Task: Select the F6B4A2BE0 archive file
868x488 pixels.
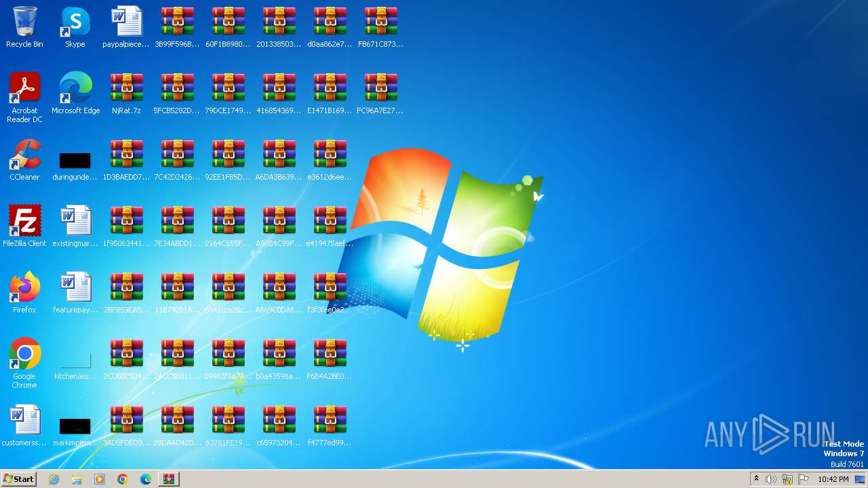Action: (x=330, y=359)
